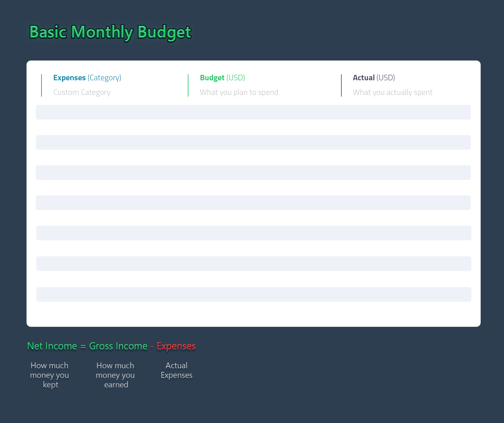Click the 'What you plan to spend' text
Viewport: 504px width, 423px height.
239,92
